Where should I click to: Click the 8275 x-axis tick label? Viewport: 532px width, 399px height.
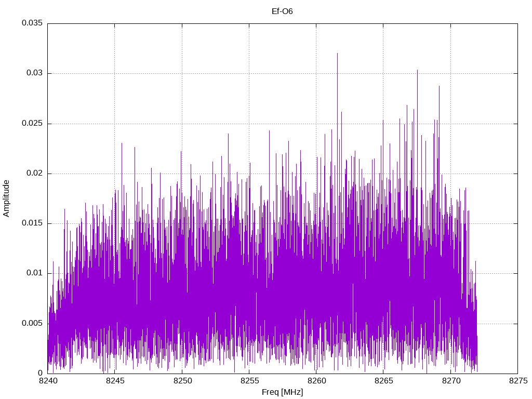[x=518, y=381]
